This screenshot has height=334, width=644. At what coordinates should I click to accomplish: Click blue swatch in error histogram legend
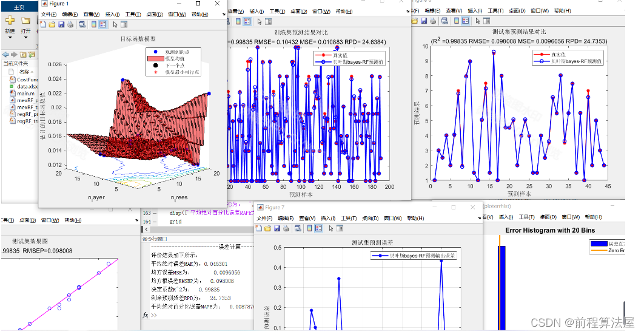point(599,244)
